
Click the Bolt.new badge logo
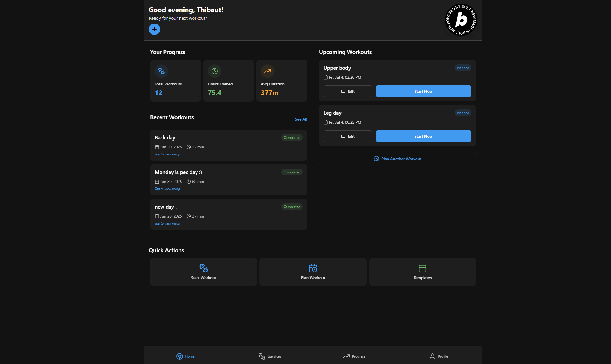coord(461,20)
